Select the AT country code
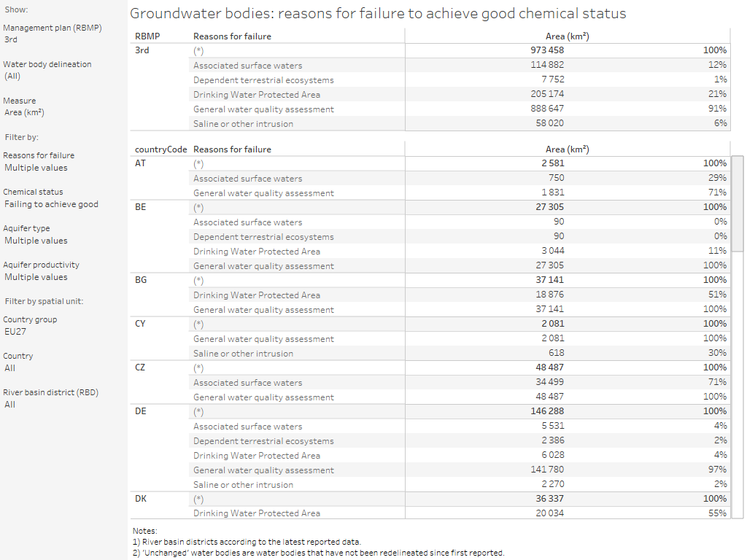Screen dimensions: 747x560 140,163
